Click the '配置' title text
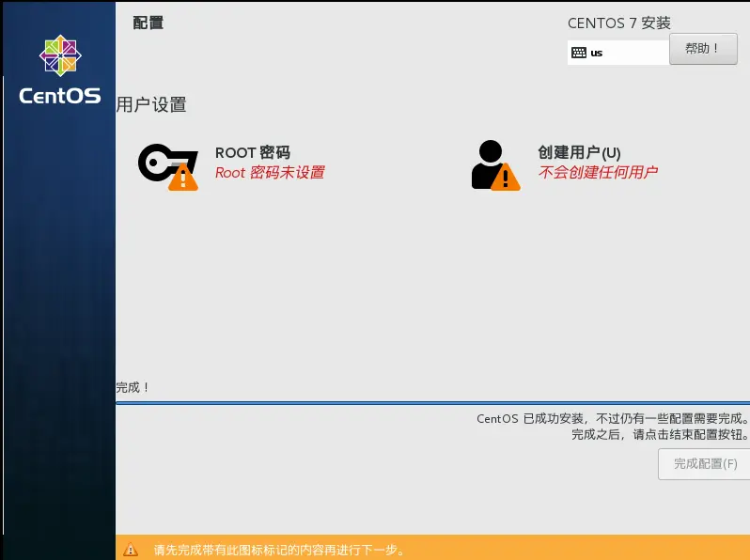The width and height of the screenshot is (750, 560). click(148, 23)
